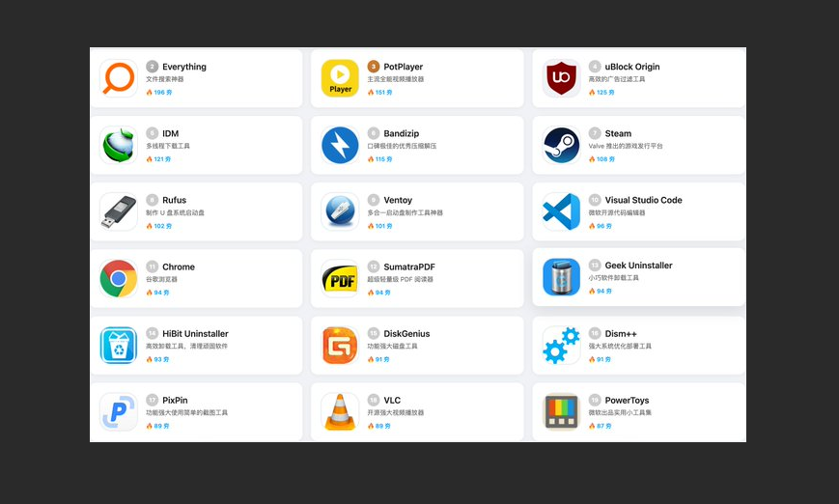Image resolution: width=839 pixels, height=504 pixels.
Task: Click the bronze rank 3 badge beside PotPlayer
Action: pos(374,67)
